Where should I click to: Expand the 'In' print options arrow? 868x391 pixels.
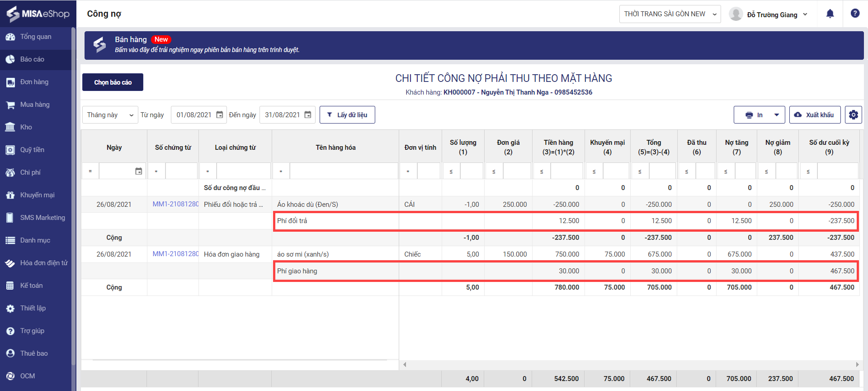pos(777,115)
